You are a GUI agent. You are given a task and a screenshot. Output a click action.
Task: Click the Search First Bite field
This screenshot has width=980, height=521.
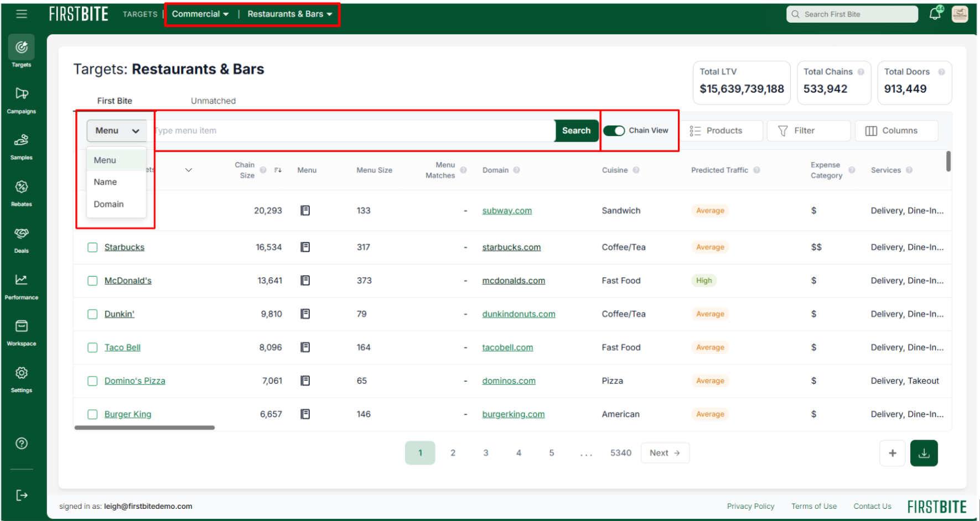click(852, 14)
